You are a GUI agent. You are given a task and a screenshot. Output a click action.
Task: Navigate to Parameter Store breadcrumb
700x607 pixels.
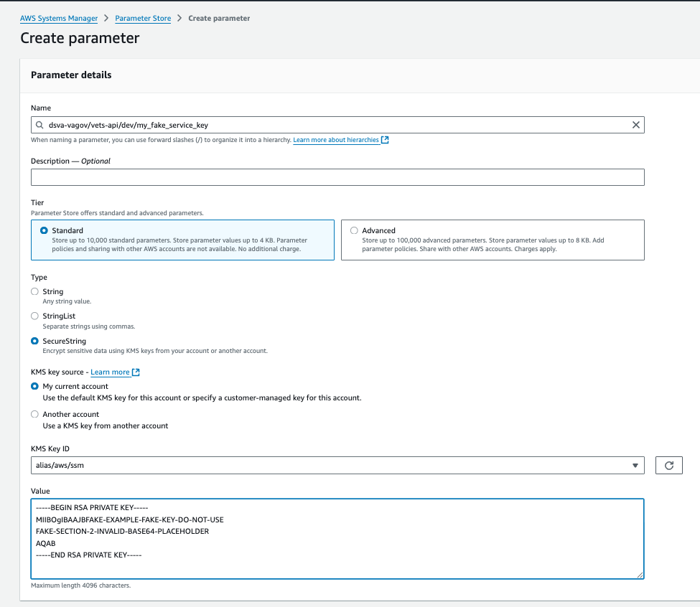[143, 18]
